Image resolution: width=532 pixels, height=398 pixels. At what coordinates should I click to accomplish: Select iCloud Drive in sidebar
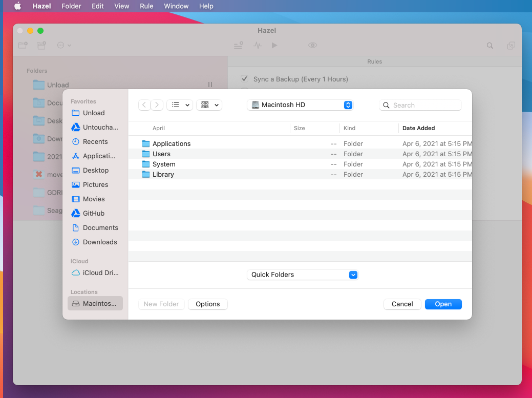coord(95,273)
